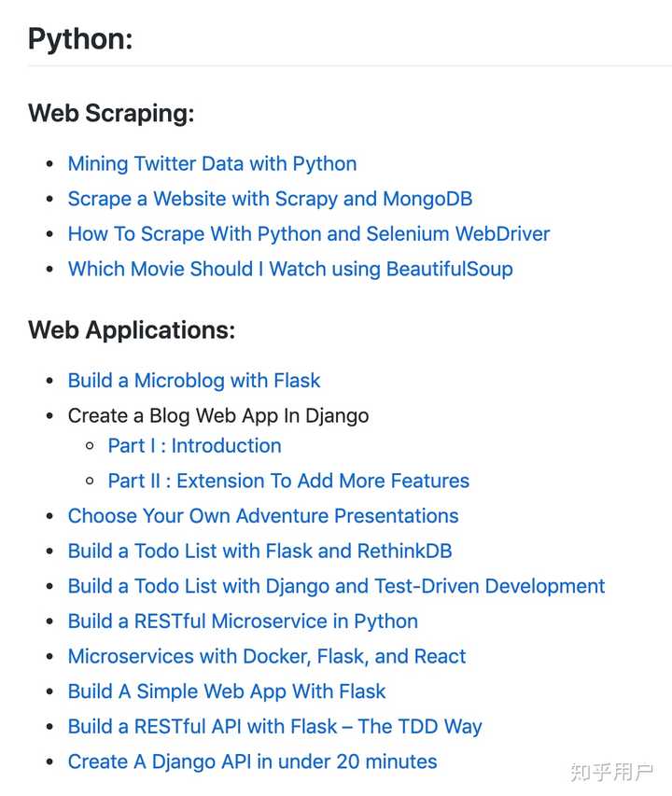Click Scrape a Website with Scrapy and MongoDB
Screen dimensions: 672x796
click(270, 199)
